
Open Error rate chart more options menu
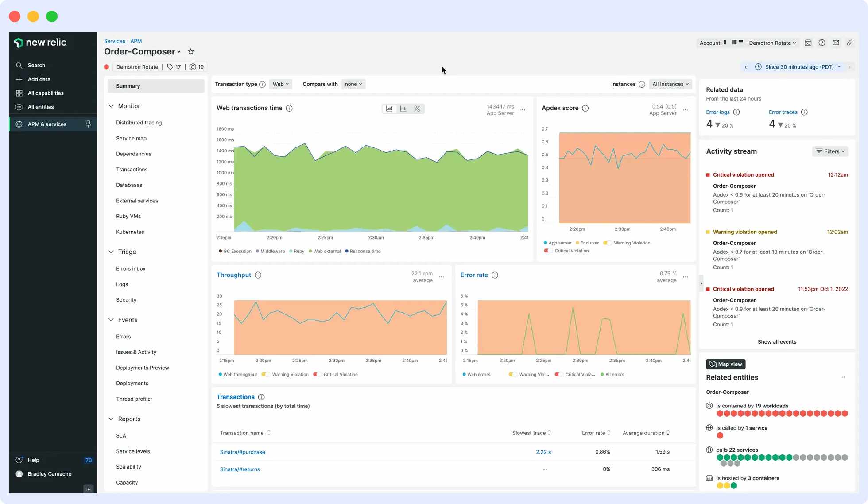(686, 277)
